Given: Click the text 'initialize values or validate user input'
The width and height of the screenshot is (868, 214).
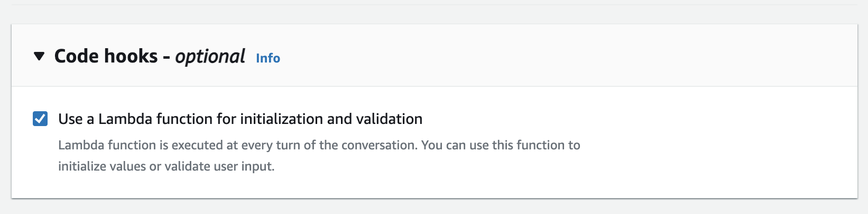Looking at the screenshot, I should [x=166, y=166].
